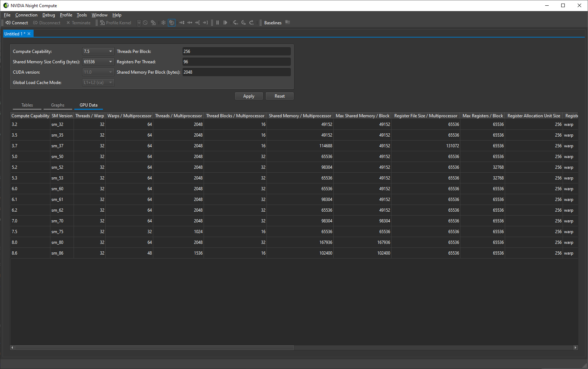Click the SM Version column header
The height and width of the screenshot is (369, 588).
click(x=62, y=116)
